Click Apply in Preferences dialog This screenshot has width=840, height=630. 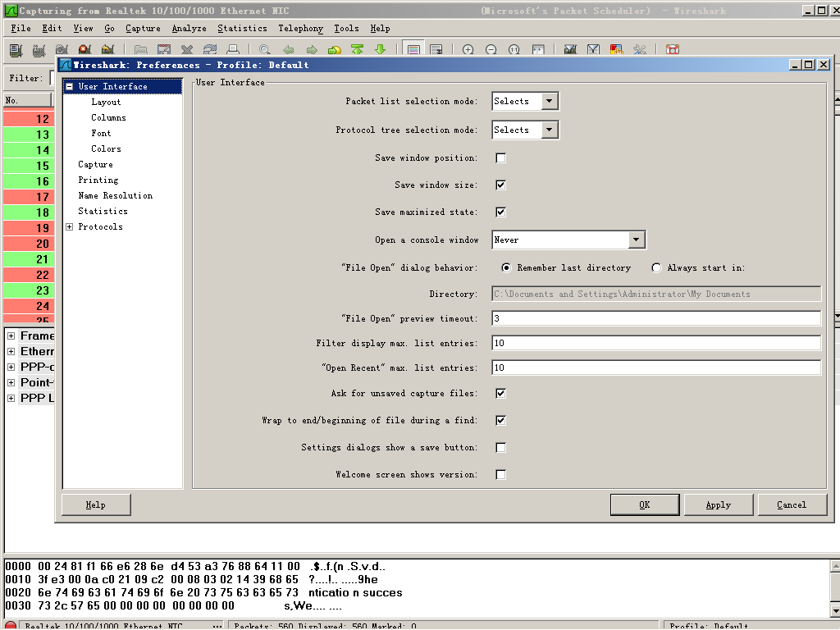[x=719, y=504]
